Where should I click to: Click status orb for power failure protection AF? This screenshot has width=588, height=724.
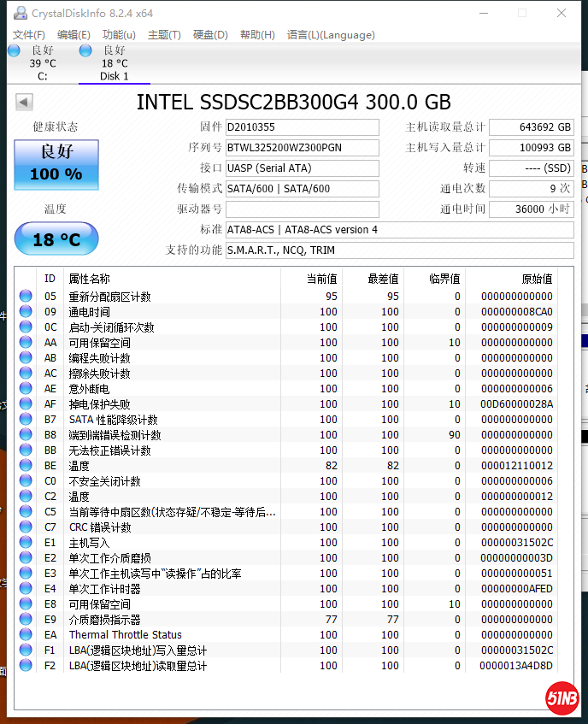click(x=26, y=404)
